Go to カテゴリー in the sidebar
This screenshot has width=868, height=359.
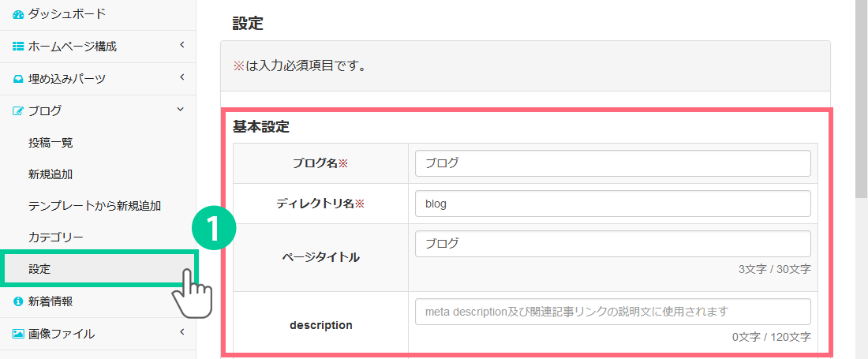pyautogui.click(x=55, y=237)
